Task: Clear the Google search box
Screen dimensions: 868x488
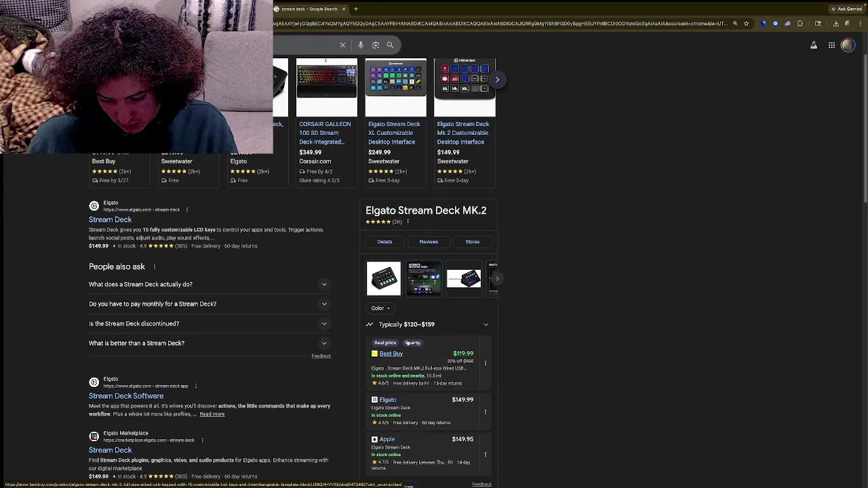Action: [342, 45]
